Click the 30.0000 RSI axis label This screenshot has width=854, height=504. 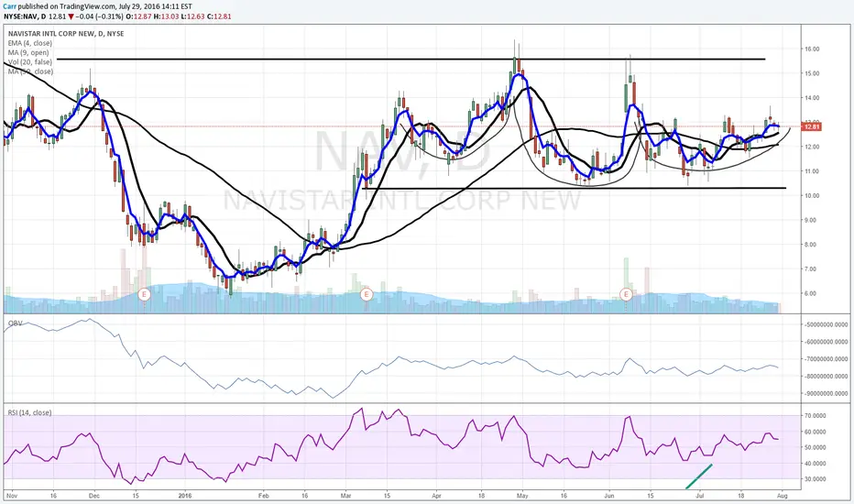pos(816,479)
